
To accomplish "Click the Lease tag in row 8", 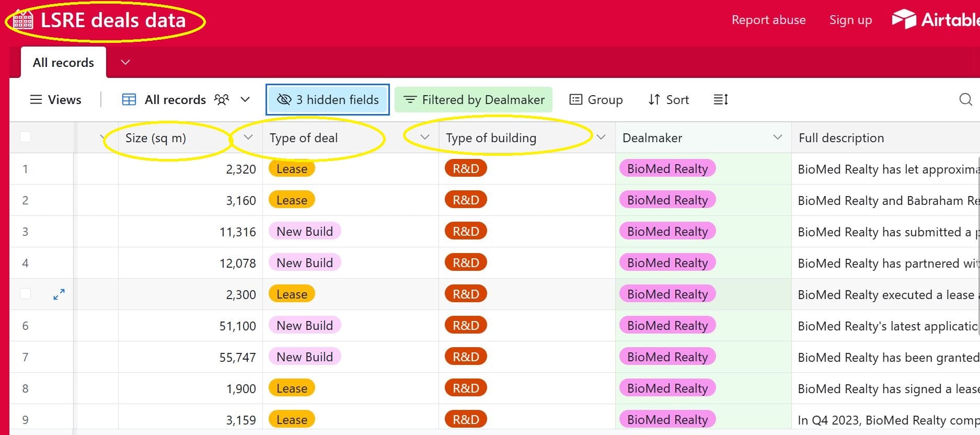I will click(292, 388).
